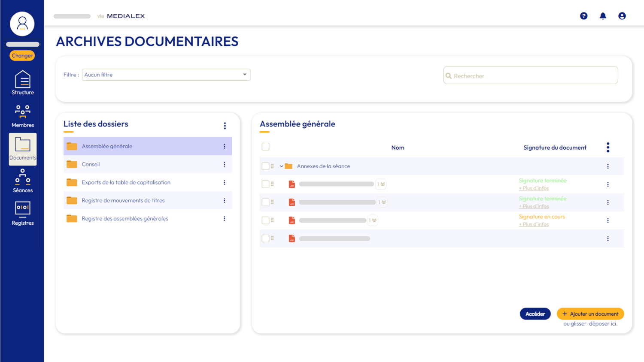This screenshot has width=644, height=362.
Task: Open Plus d'infos under Signature en cours
Action: [534, 224]
